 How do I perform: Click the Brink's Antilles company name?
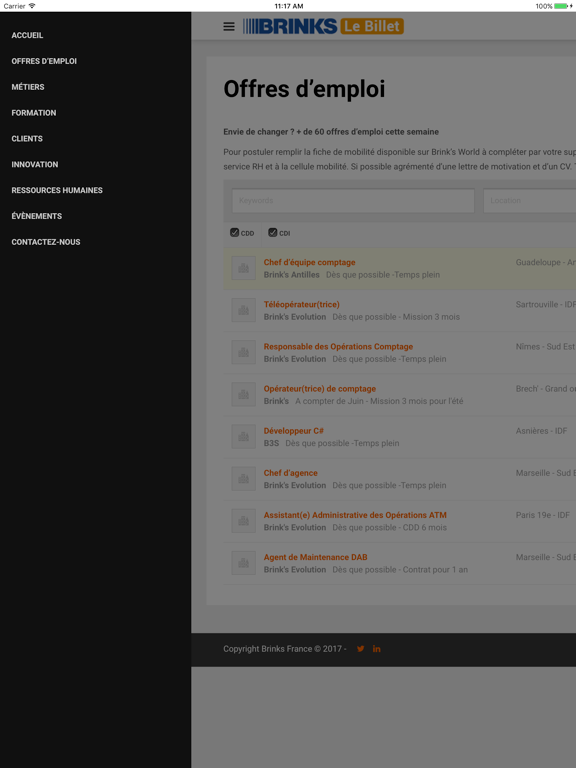291,275
